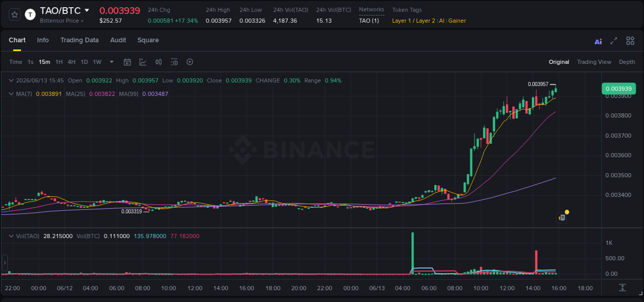Select the 1H interval
Viewport: 644px width, 302px height.
(59, 62)
